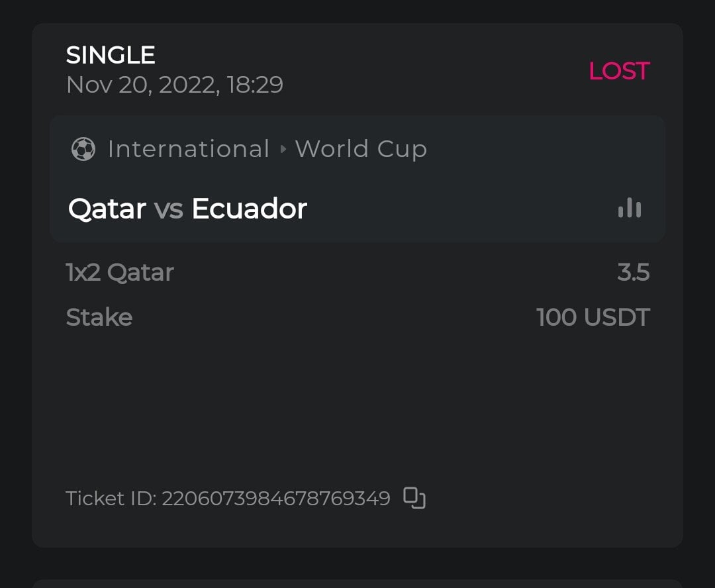715x588 pixels.
Task: Open the World Cup league link
Action: coord(361,149)
